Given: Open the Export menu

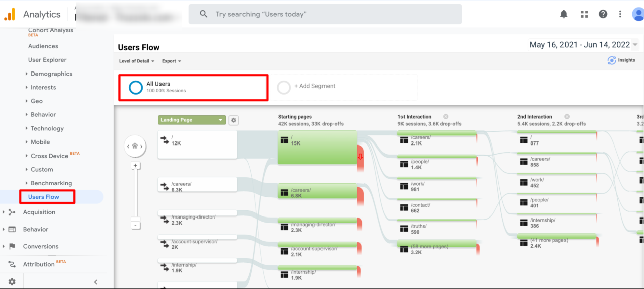Looking at the screenshot, I should pos(171,61).
